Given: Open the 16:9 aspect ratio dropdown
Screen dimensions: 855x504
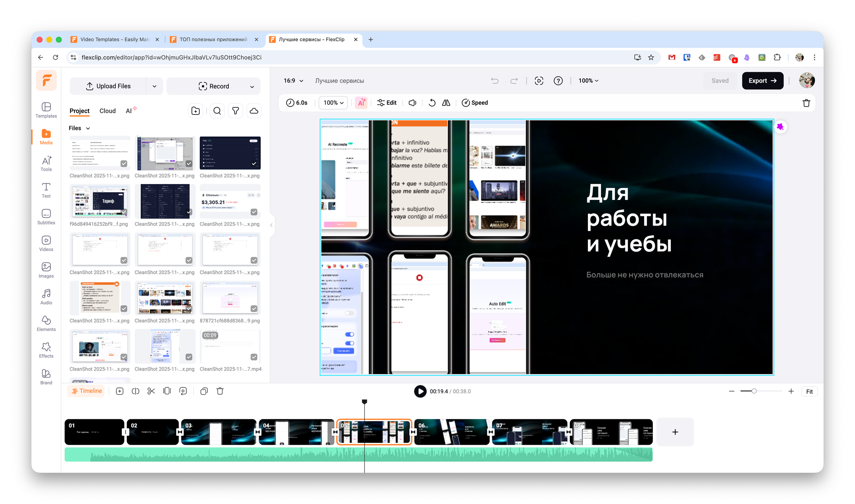Looking at the screenshot, I should click(293, 81).
